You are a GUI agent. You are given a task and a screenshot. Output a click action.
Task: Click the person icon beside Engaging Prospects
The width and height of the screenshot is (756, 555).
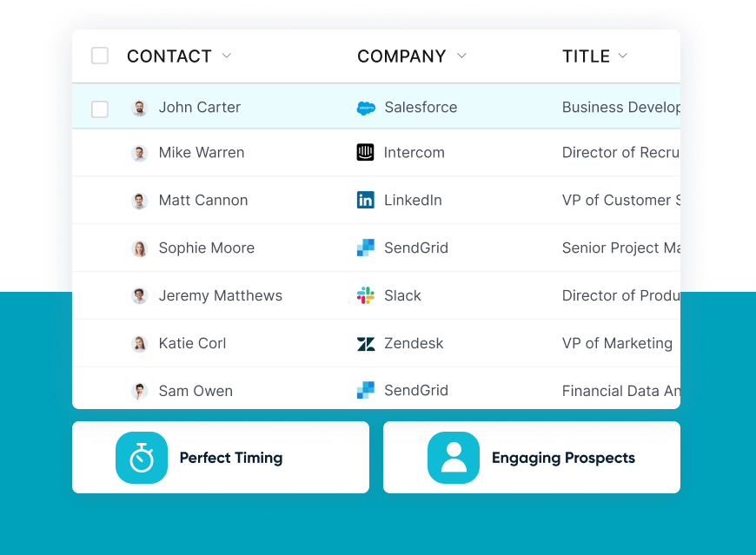point(454,458)
